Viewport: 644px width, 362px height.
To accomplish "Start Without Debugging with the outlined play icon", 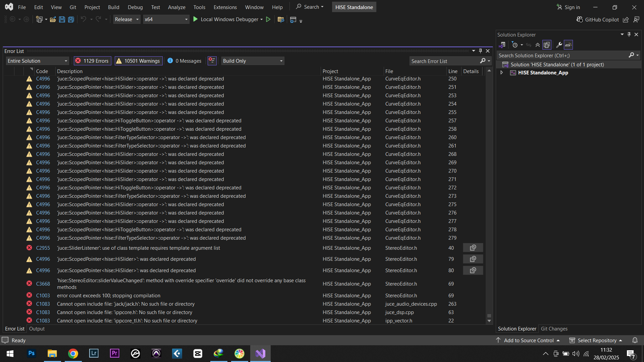I will coord(268,19).
